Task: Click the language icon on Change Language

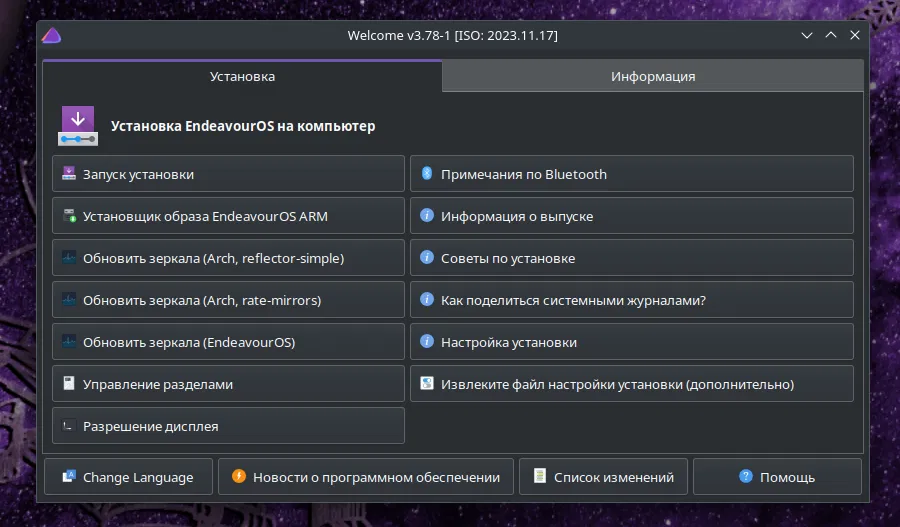Action: (x=69, y=477)
